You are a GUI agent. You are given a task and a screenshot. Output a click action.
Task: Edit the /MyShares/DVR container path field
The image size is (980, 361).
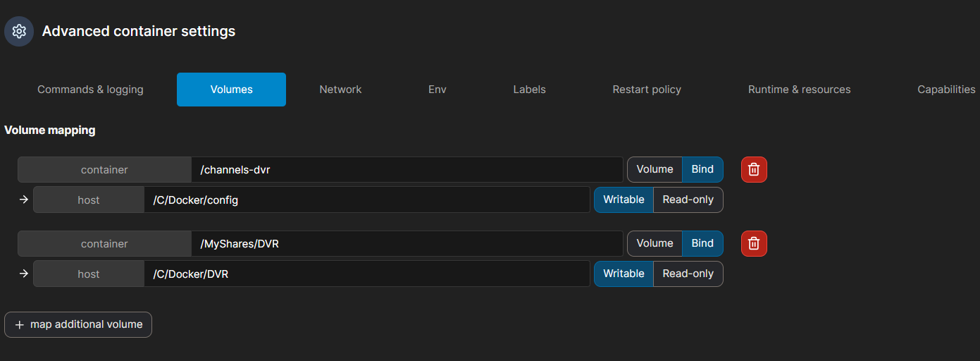407,244
